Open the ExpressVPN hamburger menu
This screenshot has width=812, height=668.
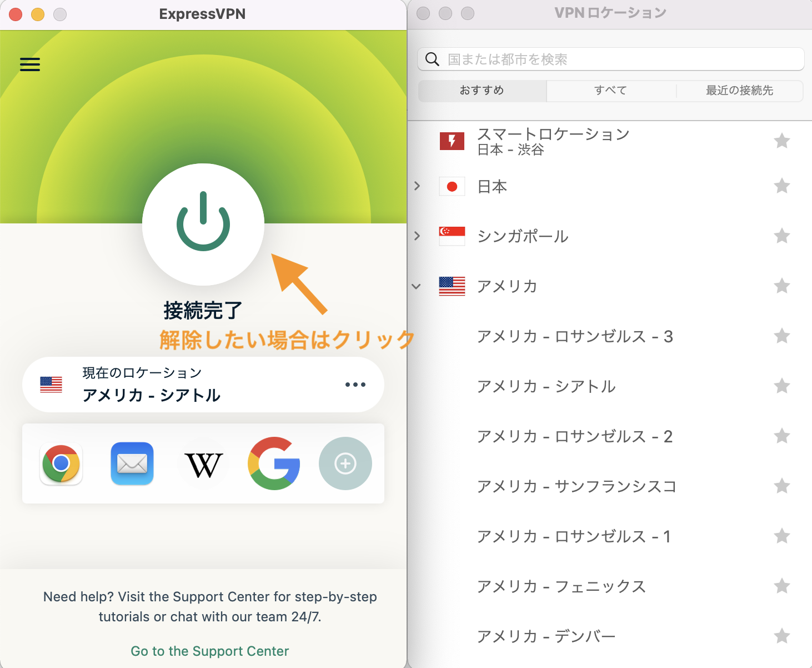point(30,64)
